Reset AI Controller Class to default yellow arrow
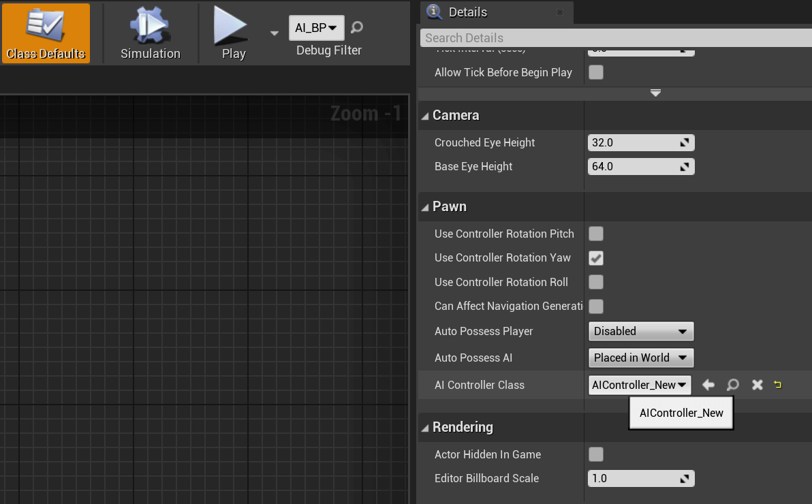The height and width of the screenshot is (504, 812). point(778,384)
